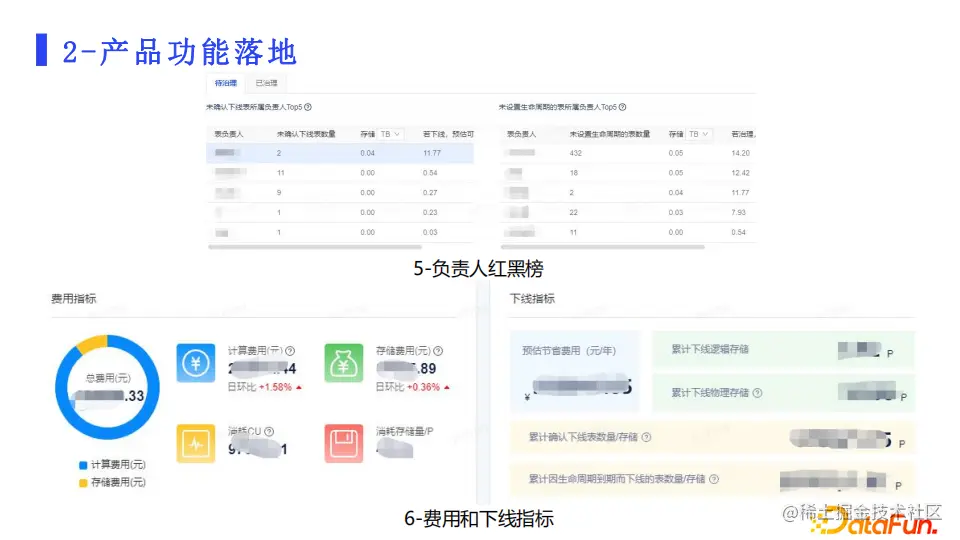Click 消耗存储量/P label
960x540 pixels.
pyautogui.click(x=405, y=432)
